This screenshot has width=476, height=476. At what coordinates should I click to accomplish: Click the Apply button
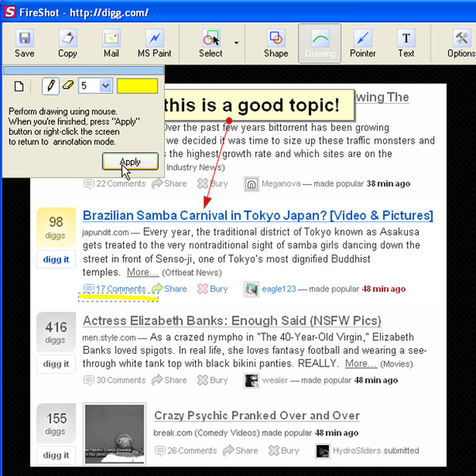coord(130,162)
